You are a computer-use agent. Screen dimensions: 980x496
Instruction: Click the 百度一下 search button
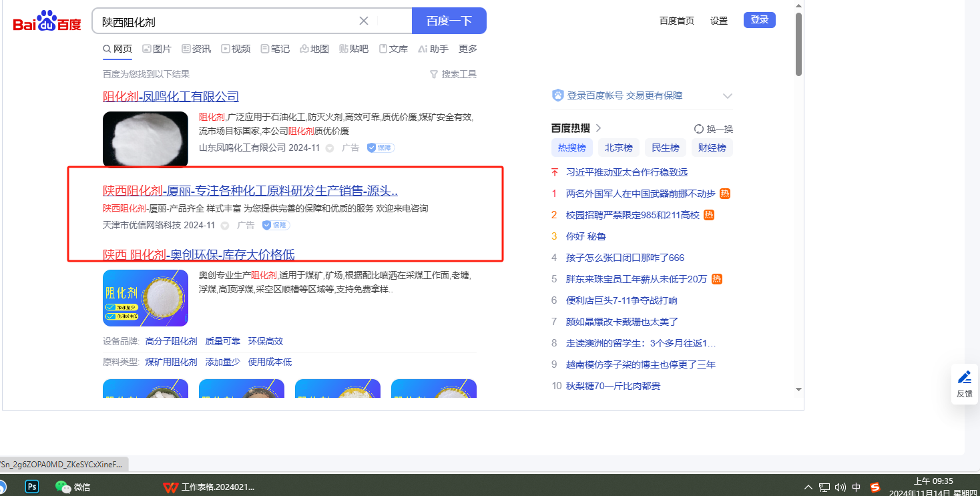coord(449,21)
